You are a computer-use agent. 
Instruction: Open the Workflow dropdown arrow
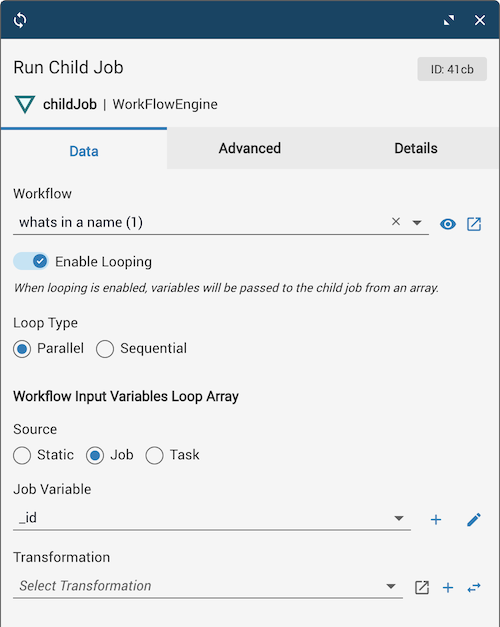(x=417, y=222)
